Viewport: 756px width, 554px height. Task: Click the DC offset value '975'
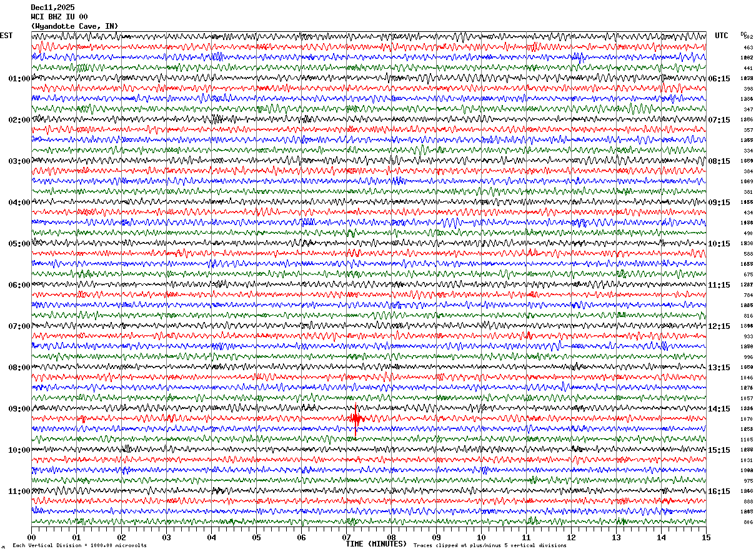pos(748,481)
